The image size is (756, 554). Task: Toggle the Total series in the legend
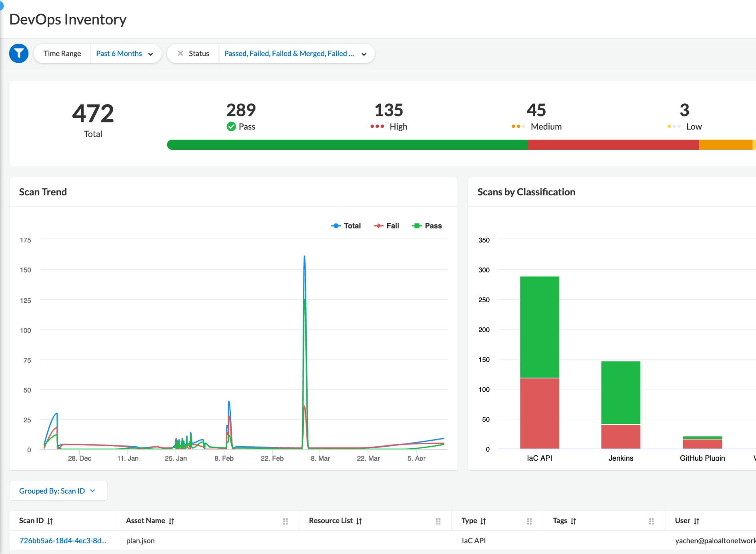click(346, 226)
